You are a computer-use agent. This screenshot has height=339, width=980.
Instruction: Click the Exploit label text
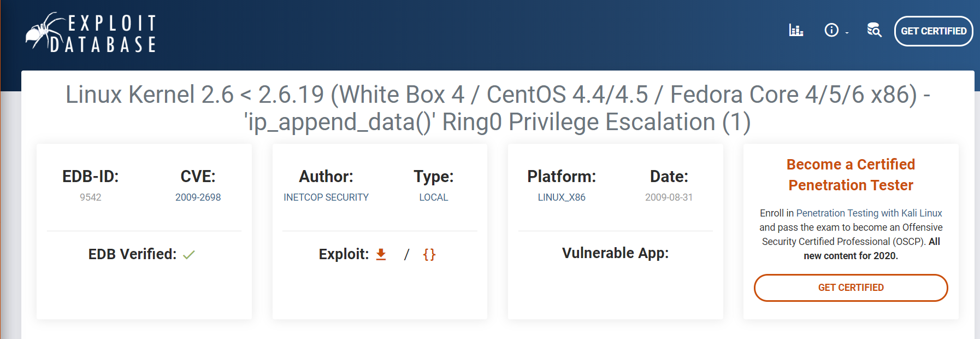pyautogui.click(x=344, y=254)
